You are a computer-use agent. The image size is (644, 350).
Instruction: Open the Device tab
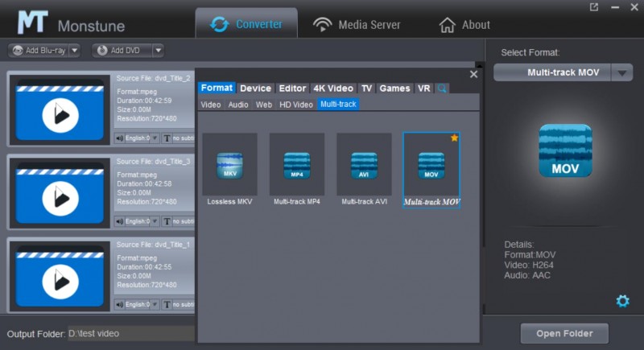click(x=255, y=89)
